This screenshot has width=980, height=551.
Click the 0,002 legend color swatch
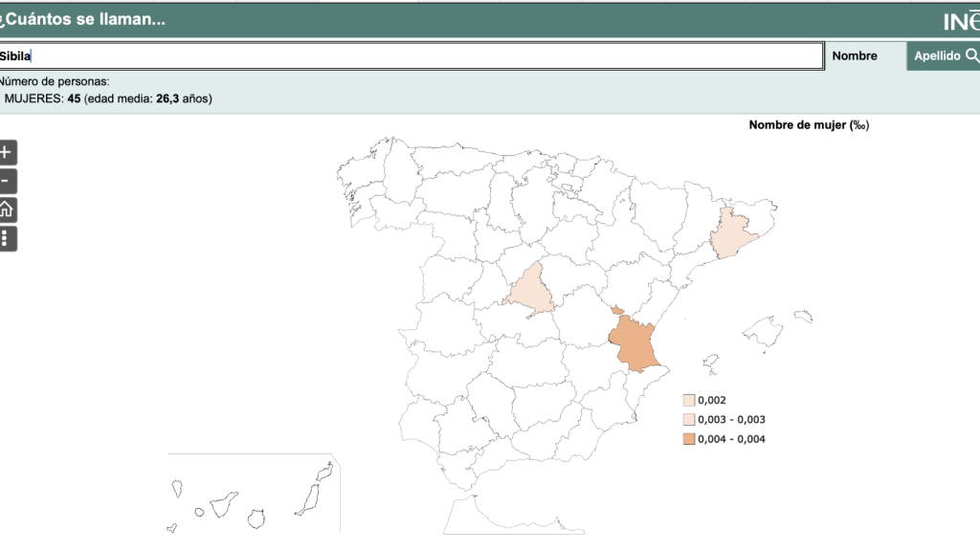pos(688,401)
